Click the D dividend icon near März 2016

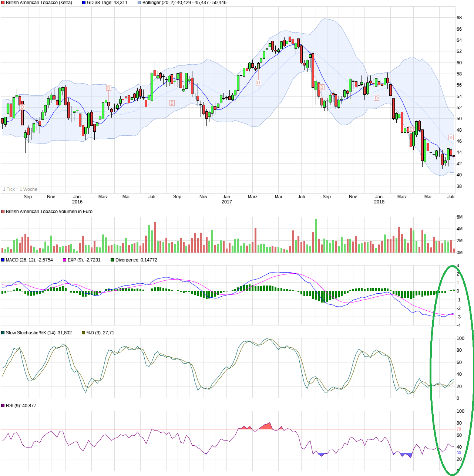[x=108, y=88]
